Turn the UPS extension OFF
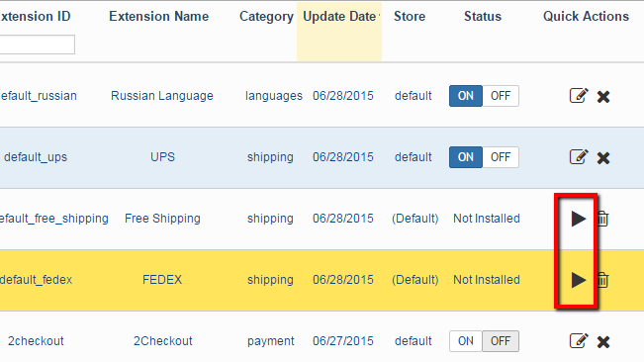This screenshot has height=362, width=644. click(x=501, y=157)
